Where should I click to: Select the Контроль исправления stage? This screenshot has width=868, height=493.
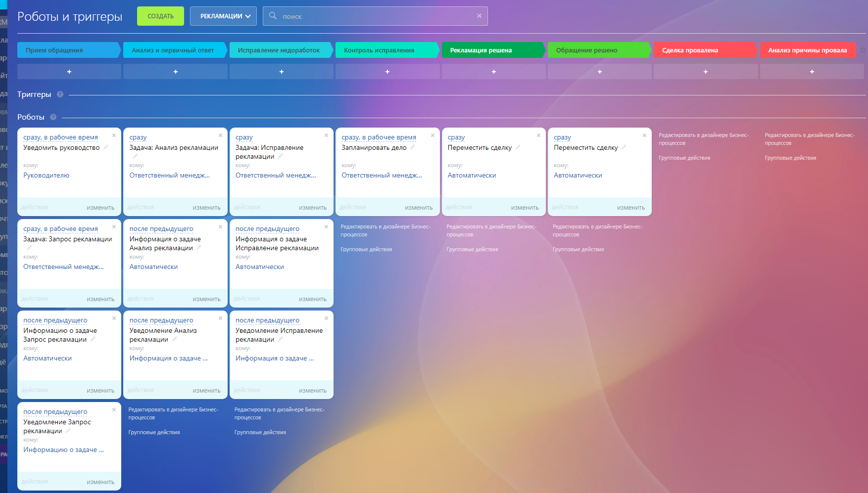[x=387, y=50]
